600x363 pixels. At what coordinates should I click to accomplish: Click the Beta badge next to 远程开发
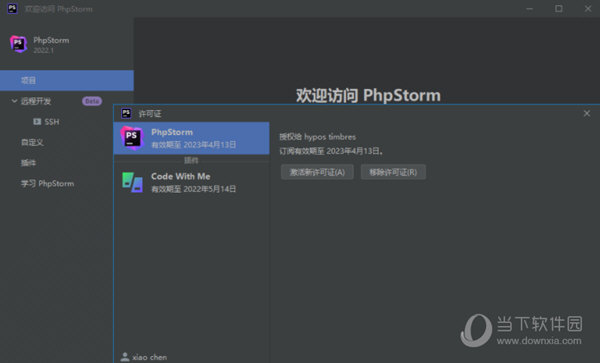click(x=92, y=101)
